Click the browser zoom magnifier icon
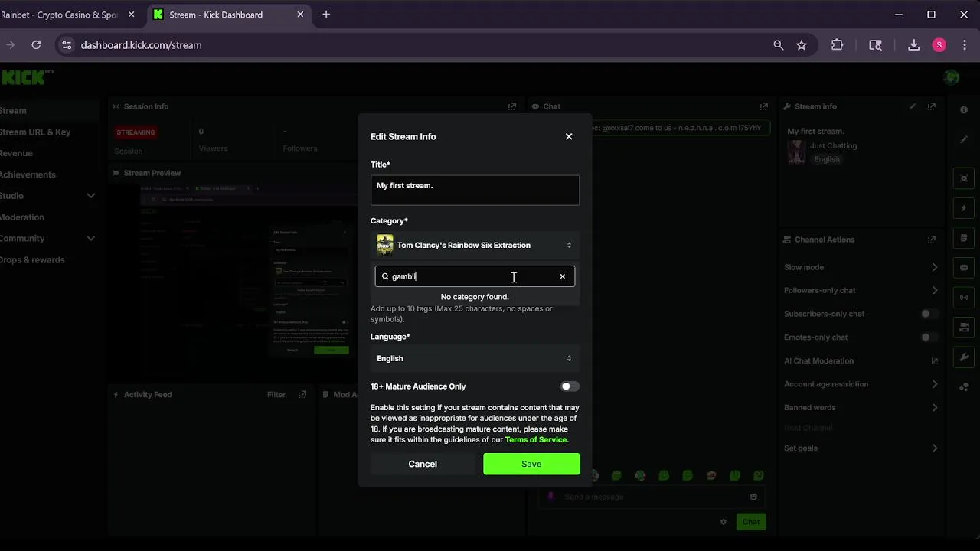 [x=779, y=45]
